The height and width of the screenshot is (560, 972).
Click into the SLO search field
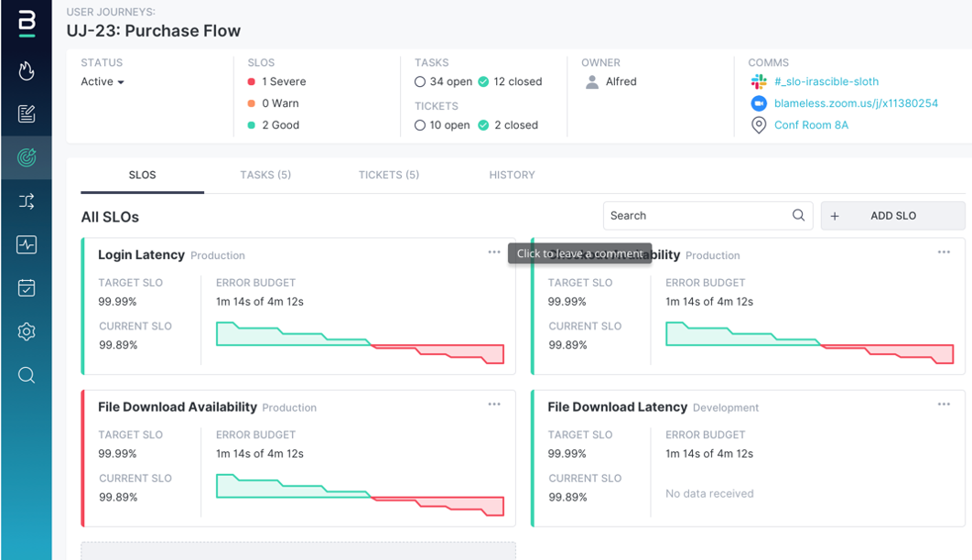696,216
